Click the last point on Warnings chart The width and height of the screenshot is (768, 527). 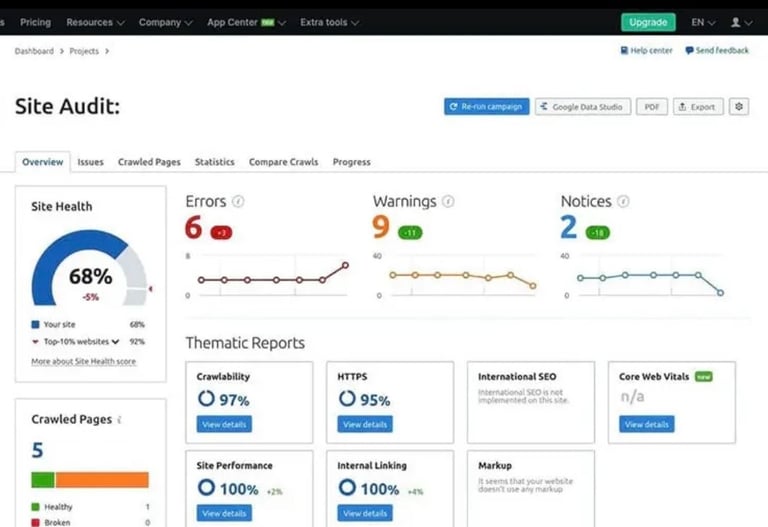pos(533,286)
